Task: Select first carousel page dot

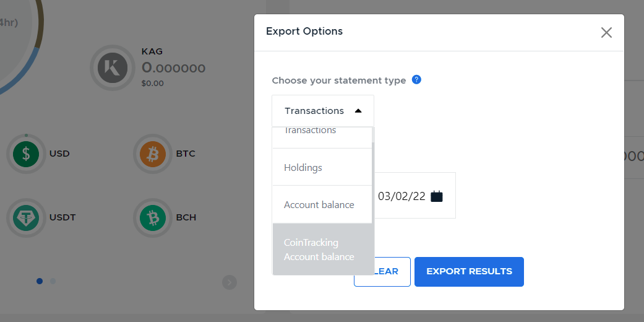Action: 40,281
